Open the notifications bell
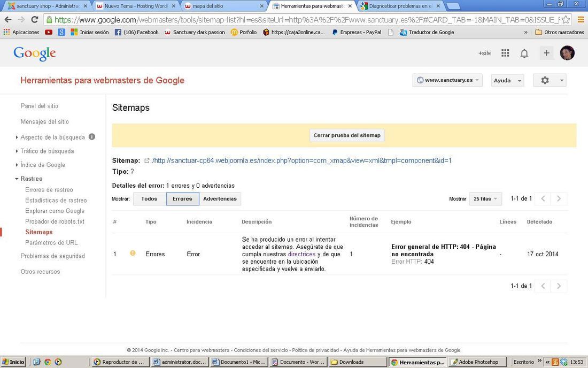 click(x=524, y=53)
